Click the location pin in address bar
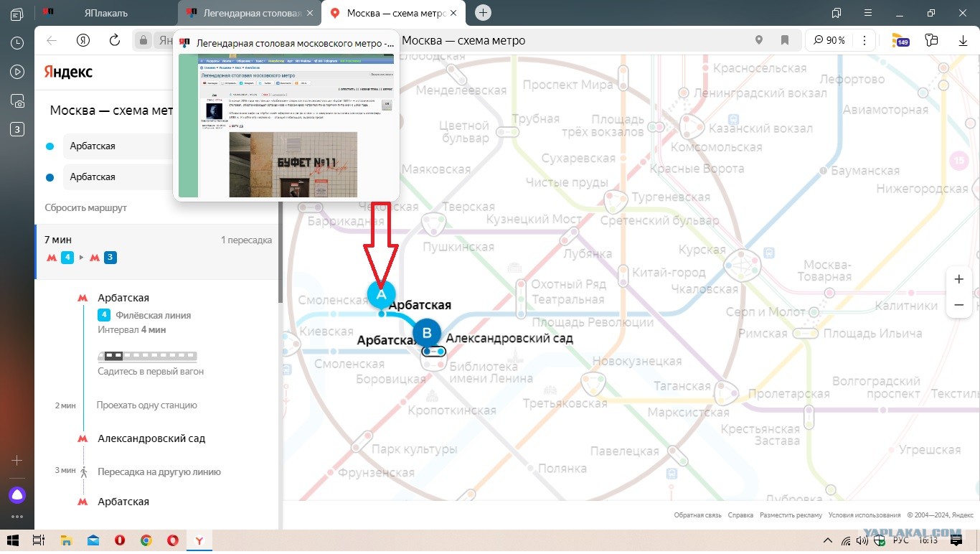 (759, 40)
